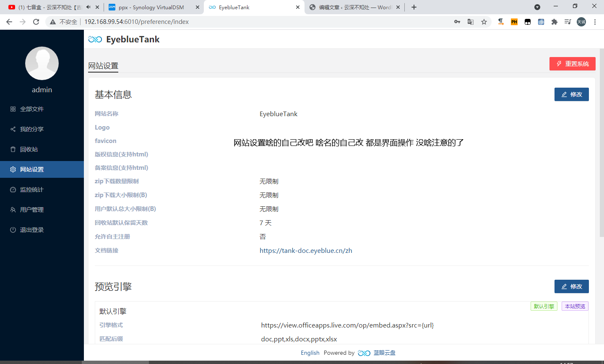Switch to the Synology VirtualDSM tab
Image resolution: width=604 pixels, height=364 pixels.
[151, 7]
